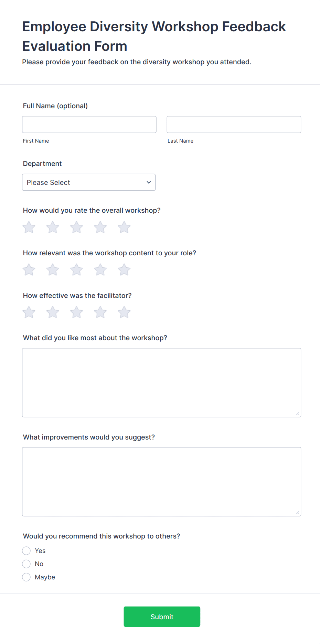Viewport: 320px width, 644px height.
Task: Rate the overall workshop four stars
Action: (100, 227)
